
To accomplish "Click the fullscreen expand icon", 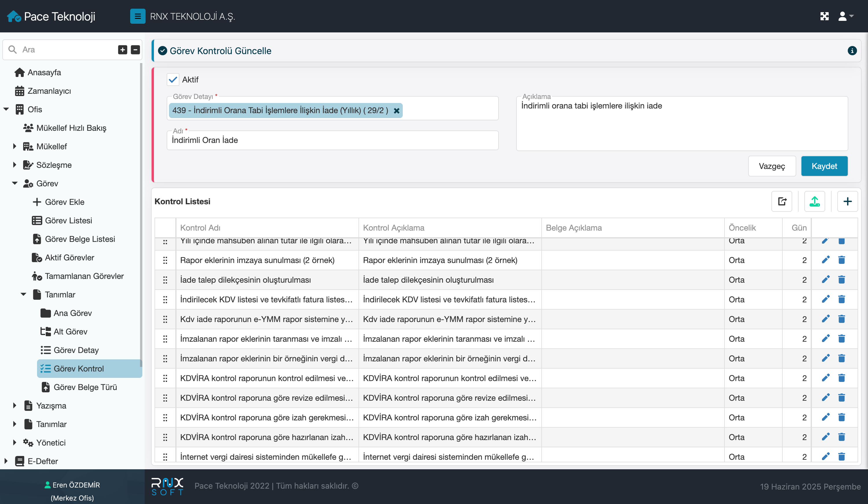I will click(x=824, y=16).
